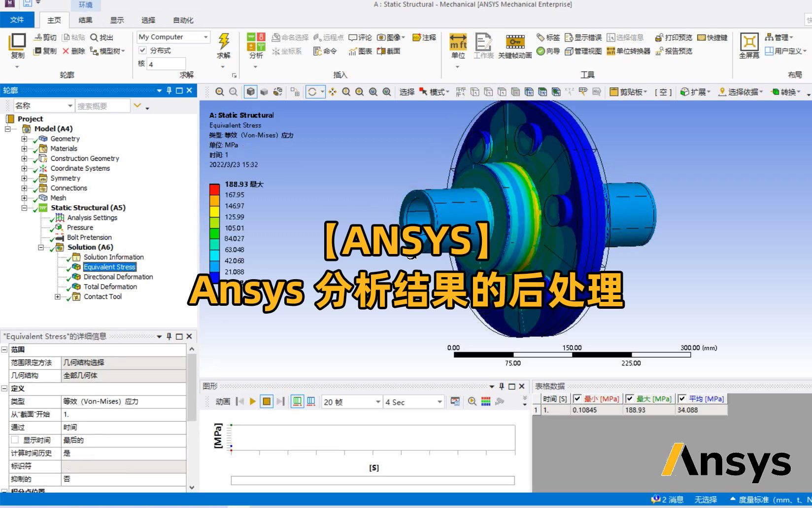812x508 pixels.
Task: Select Solution Information item
Action: [114, 257]
